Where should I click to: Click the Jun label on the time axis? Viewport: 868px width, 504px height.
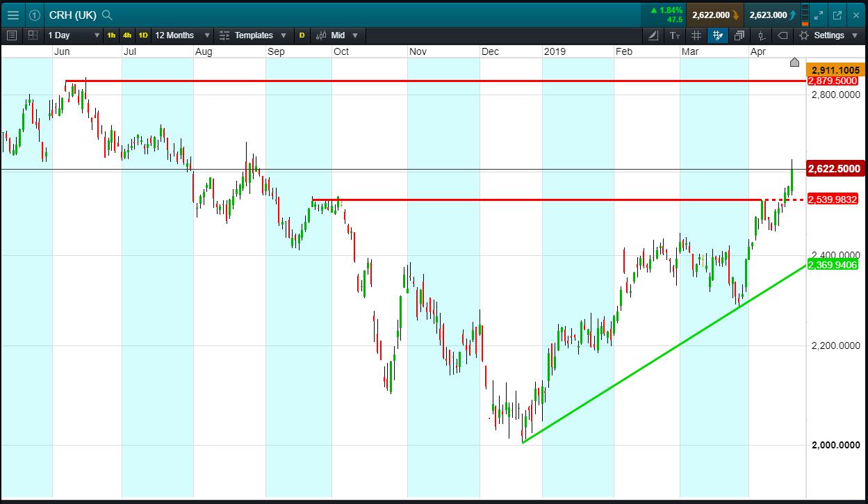pos(62,51)
